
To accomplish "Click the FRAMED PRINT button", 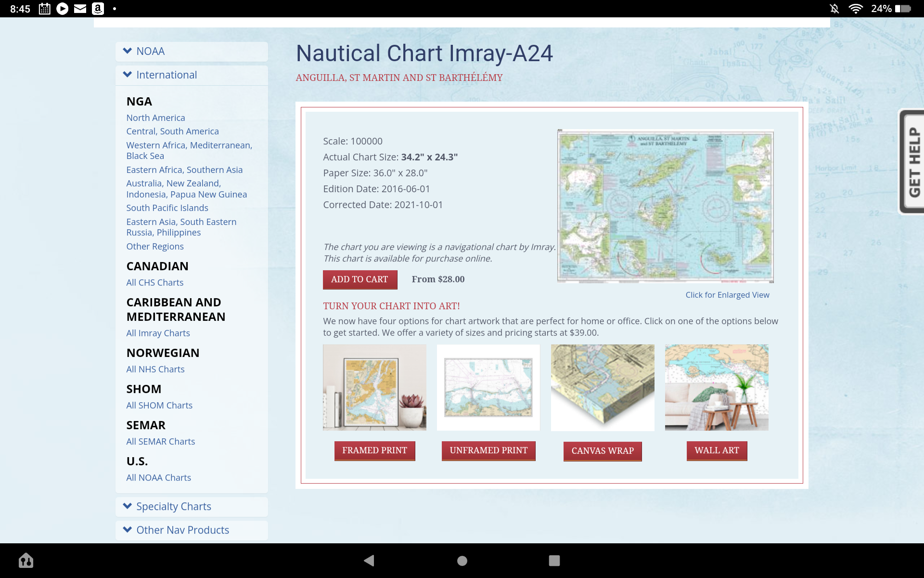I will (x=374, y=450).
